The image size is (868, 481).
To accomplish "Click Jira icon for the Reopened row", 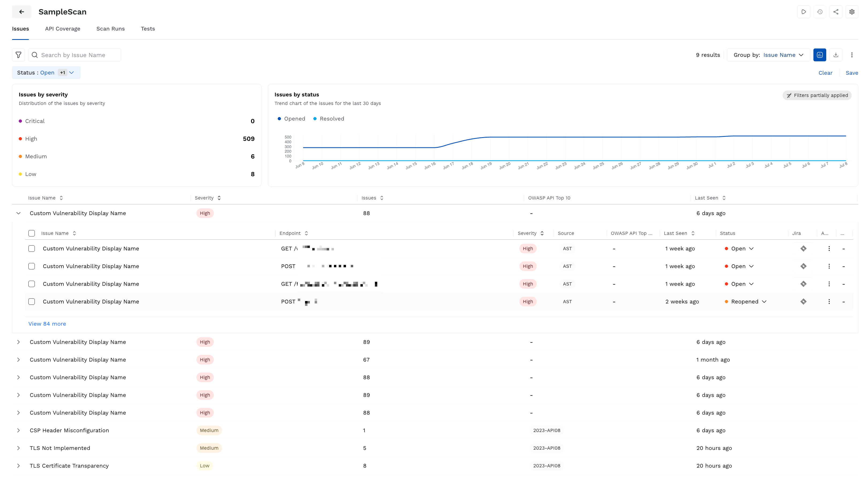I will (803, 302).
